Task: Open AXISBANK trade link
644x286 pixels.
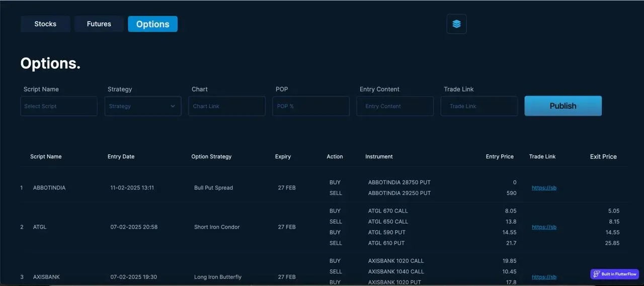Action: click(544, 277)
